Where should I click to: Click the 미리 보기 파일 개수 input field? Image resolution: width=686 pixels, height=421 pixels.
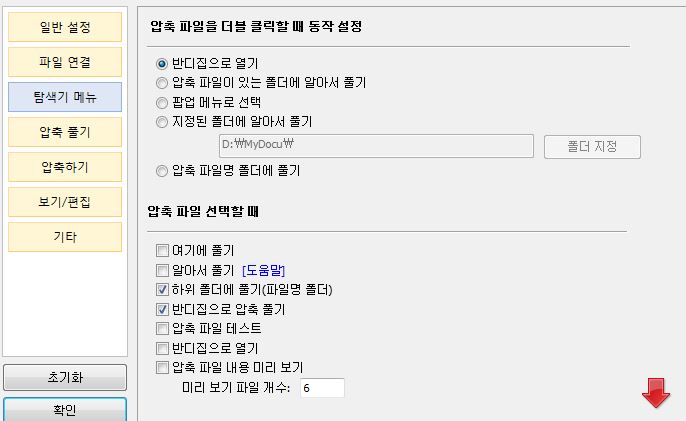coord(322,388)
